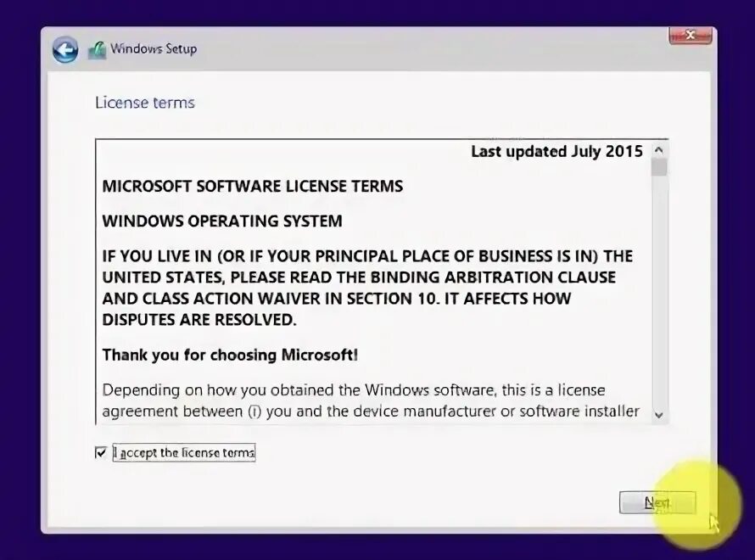Click the binding arbitration clause sentence
The height and width of the screenshot is (560, 755).
tap(368, 288)
